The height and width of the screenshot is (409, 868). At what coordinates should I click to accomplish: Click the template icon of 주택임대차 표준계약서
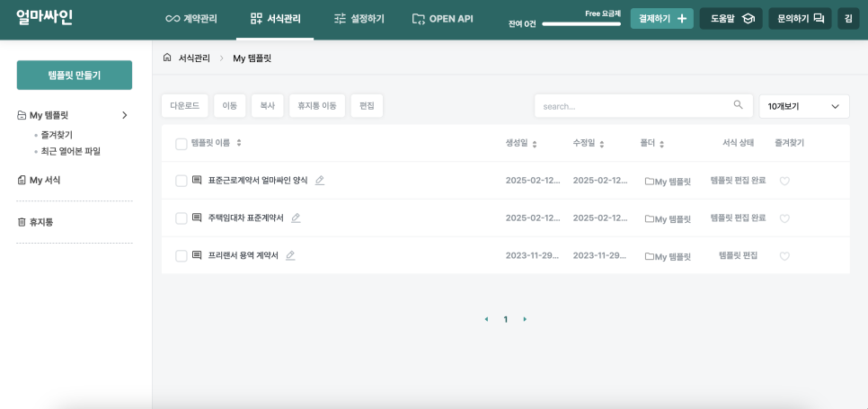(197, 218)
